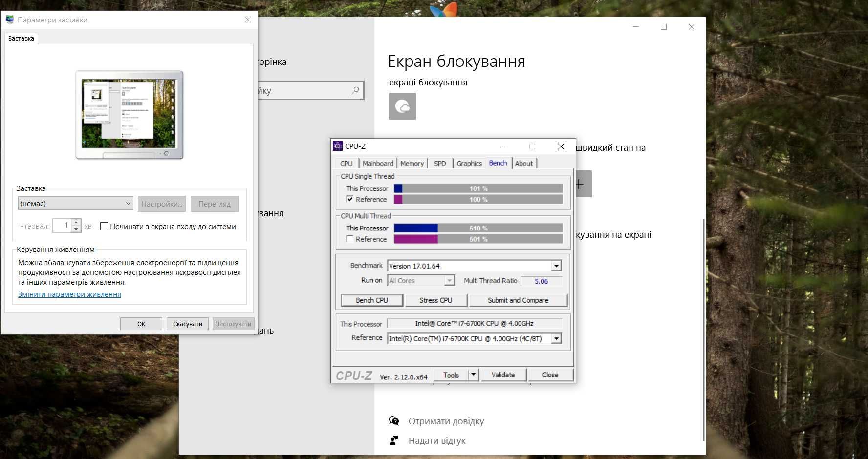Click the get help chat icon in Settings
This screenshot has width=868, height=459.
coord(394,421)
